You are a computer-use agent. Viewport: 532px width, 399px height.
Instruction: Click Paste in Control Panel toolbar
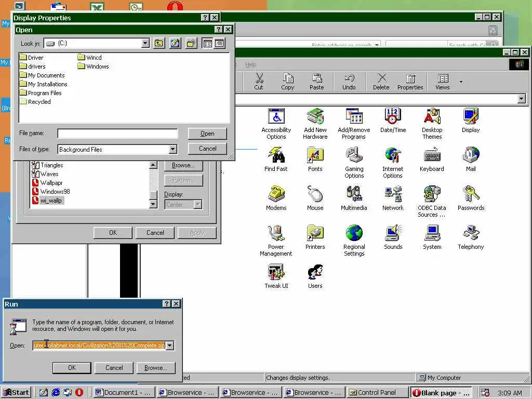316,82
